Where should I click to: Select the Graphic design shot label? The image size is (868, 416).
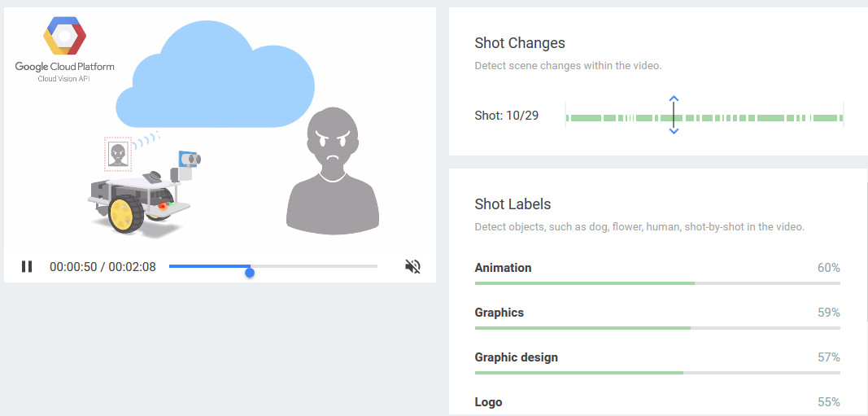click(x=516, y=357)
